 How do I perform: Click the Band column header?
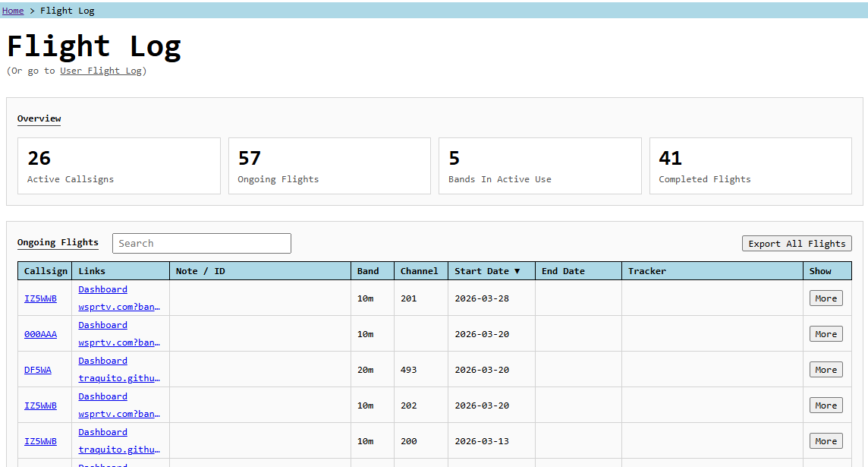(368, 271)
